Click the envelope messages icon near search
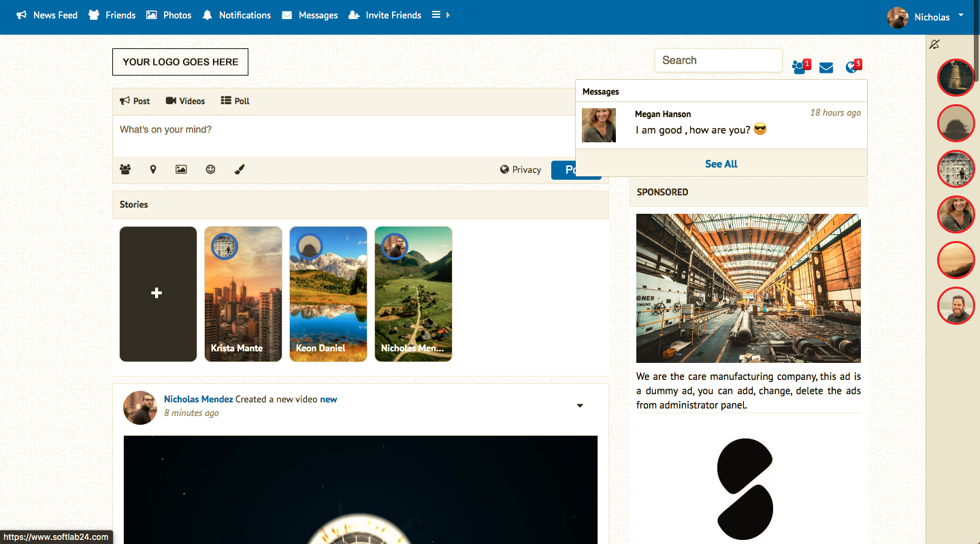 coord(826,67)
